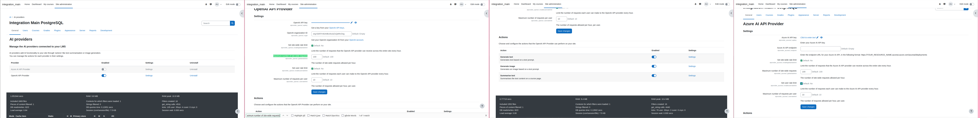Screen dimensions: 980x118
Task: Open block drawer chevron in AI providers window
Action: (x=242, y=13)
